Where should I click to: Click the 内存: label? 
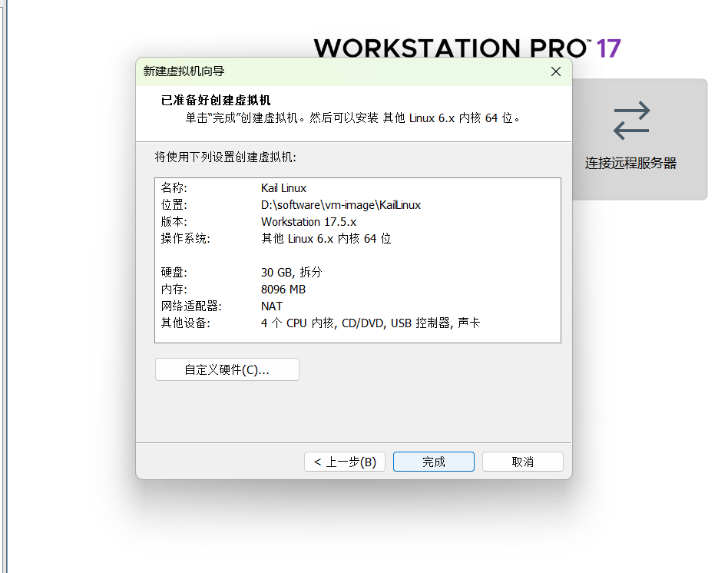[x=174, y=290]
